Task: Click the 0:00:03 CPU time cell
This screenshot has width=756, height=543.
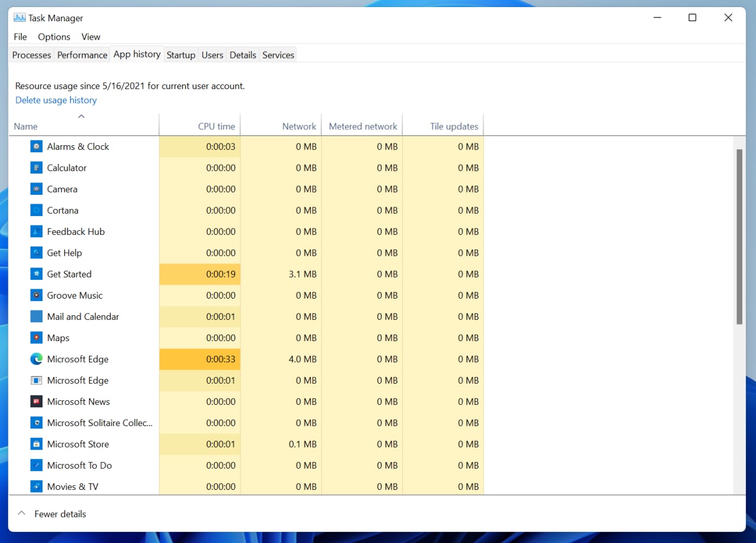Action: (200, 146)
